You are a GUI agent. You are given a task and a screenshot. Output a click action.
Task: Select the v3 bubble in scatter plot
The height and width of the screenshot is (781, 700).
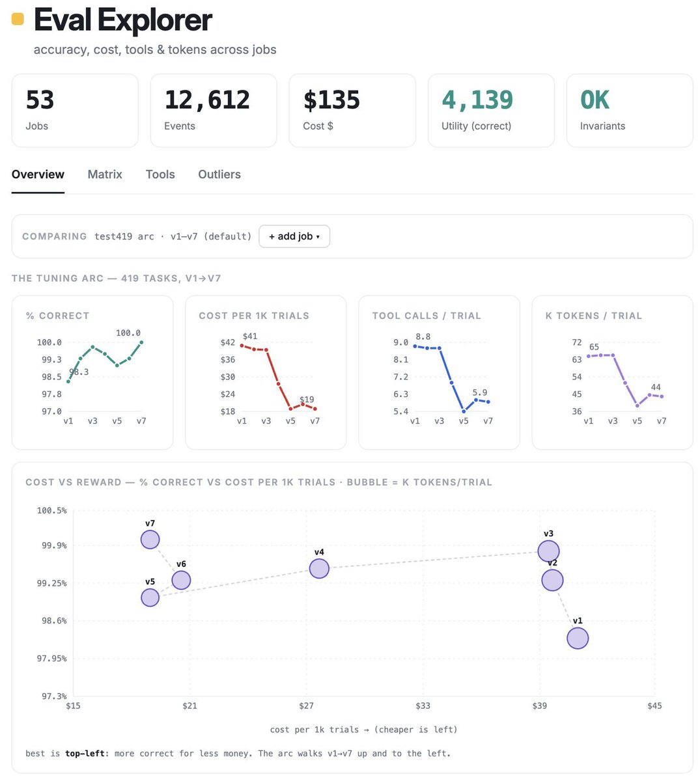click(549, 551)
